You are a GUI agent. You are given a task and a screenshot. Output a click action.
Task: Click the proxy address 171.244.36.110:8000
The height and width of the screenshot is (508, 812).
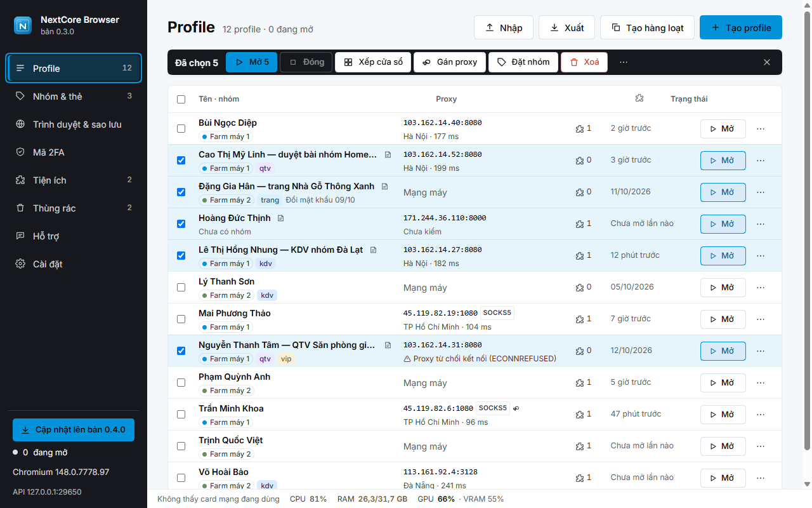[445, 218]
